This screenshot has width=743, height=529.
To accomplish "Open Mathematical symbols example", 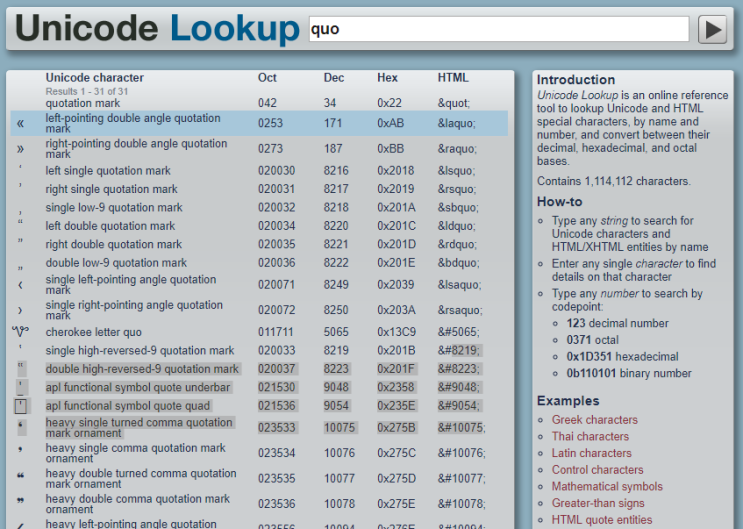I will [x=607, y=486].
